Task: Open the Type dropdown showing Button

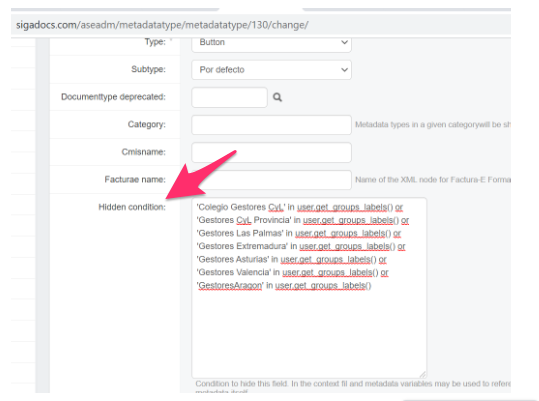Action: coord(271,43)
